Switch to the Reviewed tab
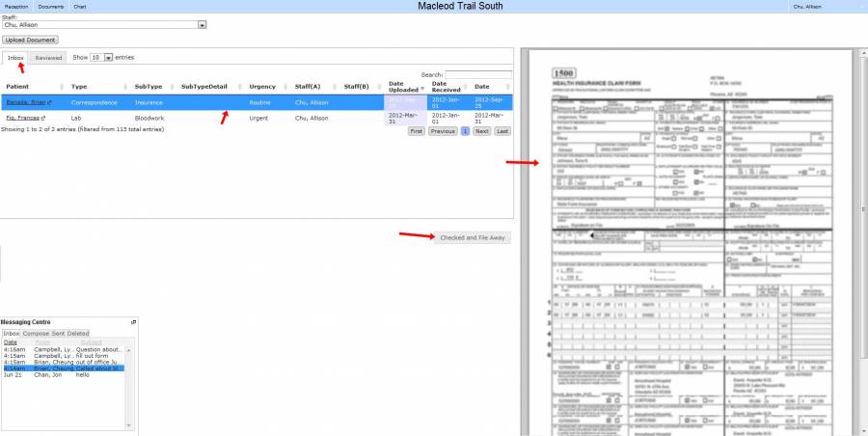Viewport: 868px width, 436px height. point(49,58)
